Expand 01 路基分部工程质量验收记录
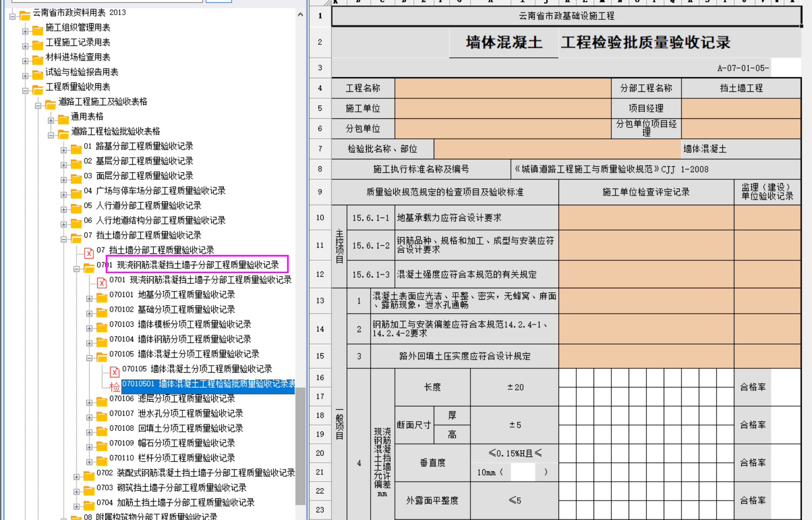This screenshot has width=812, height=520. point(64,150)
